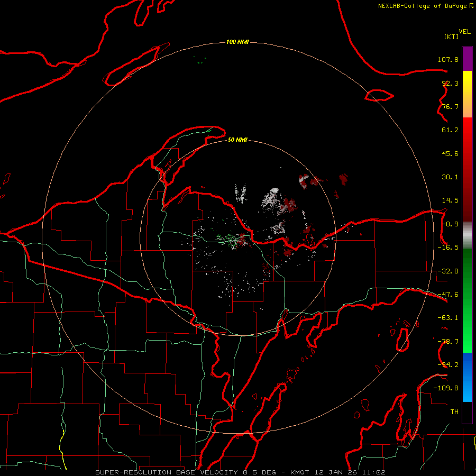Click the 50 NMI range ring label
The image size is (476, 476).
[x=237, y=140]
